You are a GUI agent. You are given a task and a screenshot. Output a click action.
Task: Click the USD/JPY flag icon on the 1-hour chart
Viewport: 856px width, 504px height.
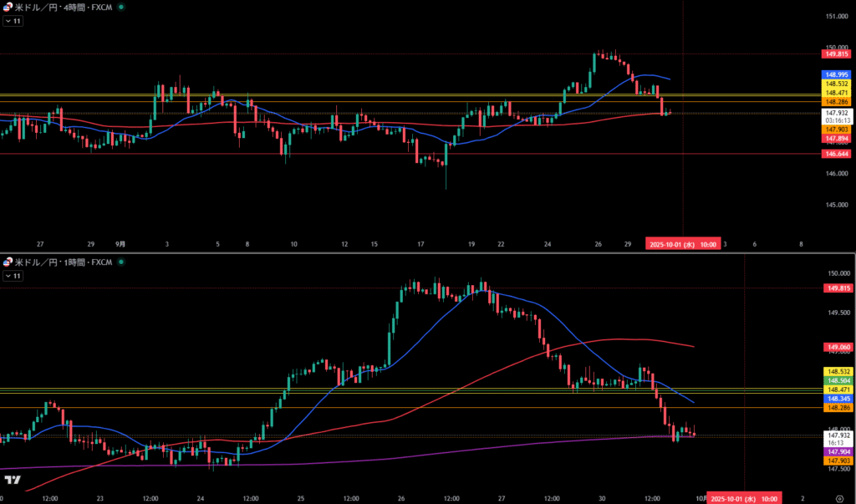[x=8, y=263]
